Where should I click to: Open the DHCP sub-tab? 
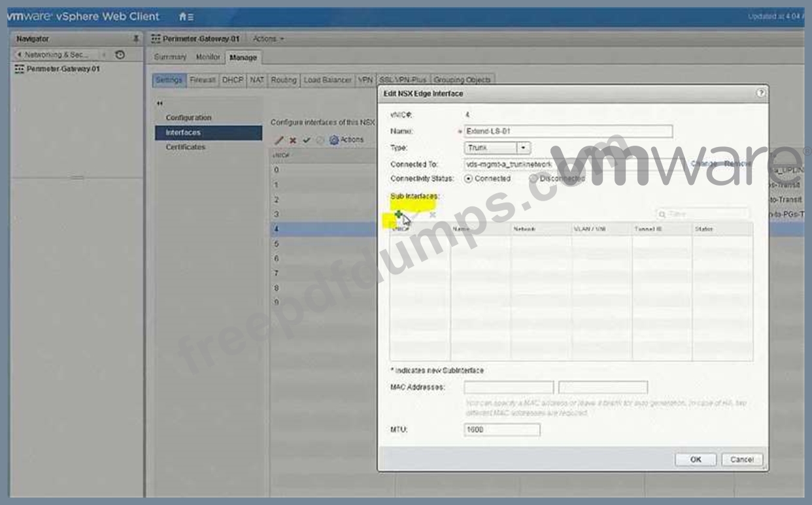pyautogui.click(x=232, y=80)
